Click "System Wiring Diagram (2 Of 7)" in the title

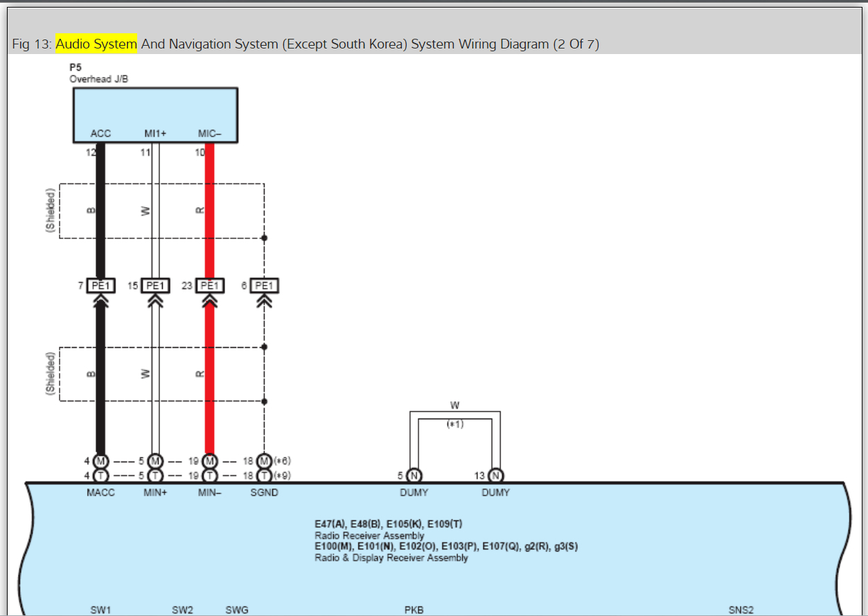coord(505,44)
